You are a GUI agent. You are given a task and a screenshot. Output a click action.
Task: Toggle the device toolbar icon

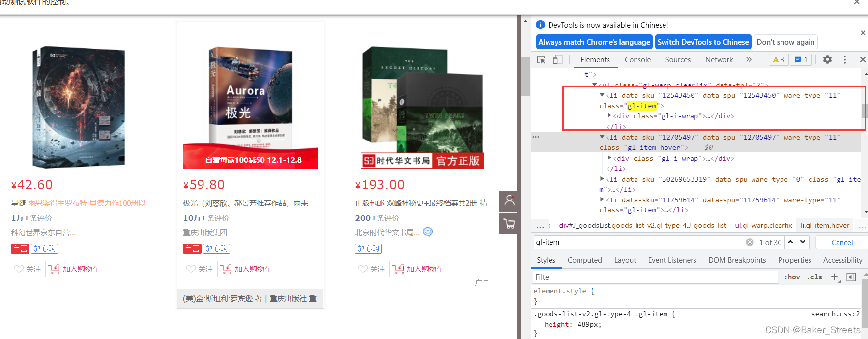click(x=557, y=59)
